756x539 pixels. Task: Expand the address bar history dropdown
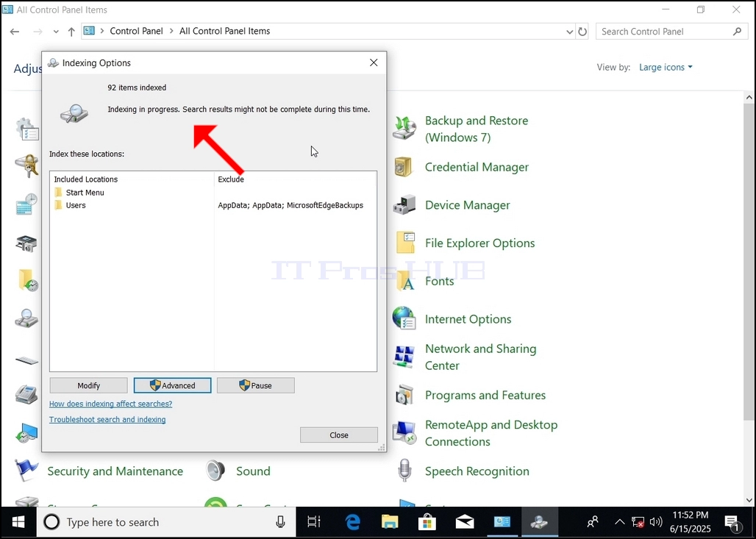(x=569, y=32)
